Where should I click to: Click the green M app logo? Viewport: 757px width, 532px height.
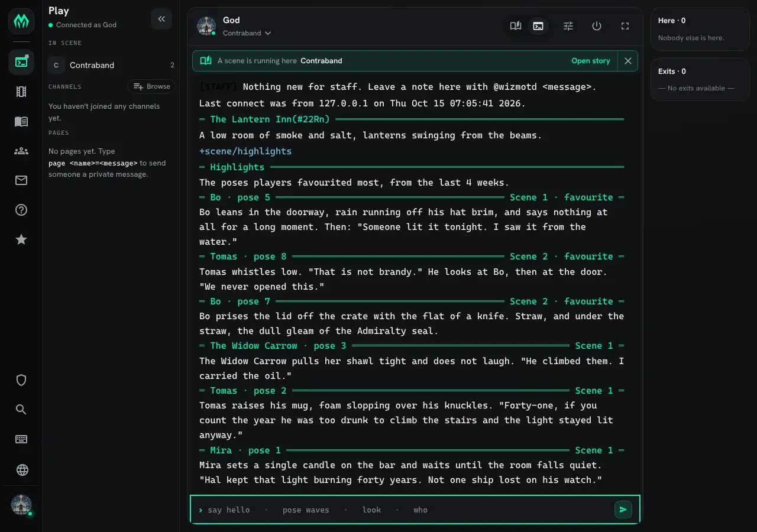21,21
